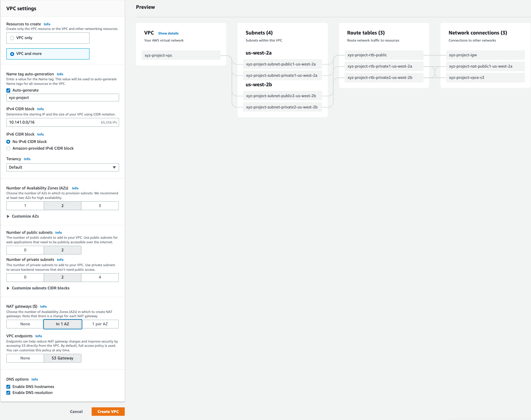Viewport: 531px width, 420px height.
Task: Click the Create VPC button
Action: (x=108, y=411)
